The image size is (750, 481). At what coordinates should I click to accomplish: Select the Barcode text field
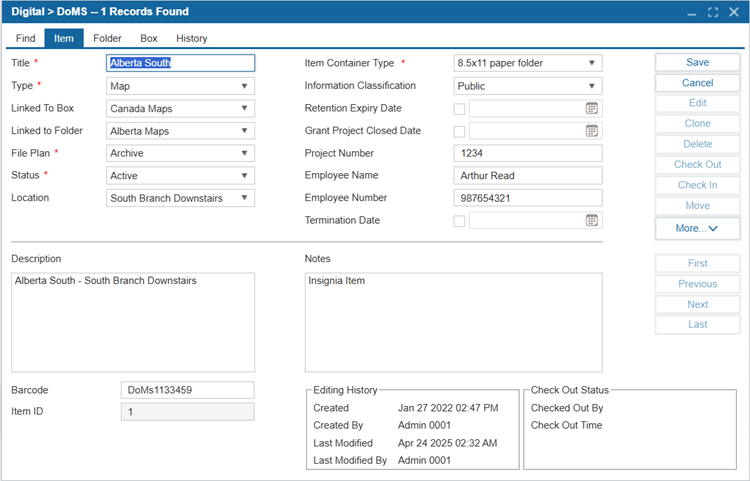point(188,390)
